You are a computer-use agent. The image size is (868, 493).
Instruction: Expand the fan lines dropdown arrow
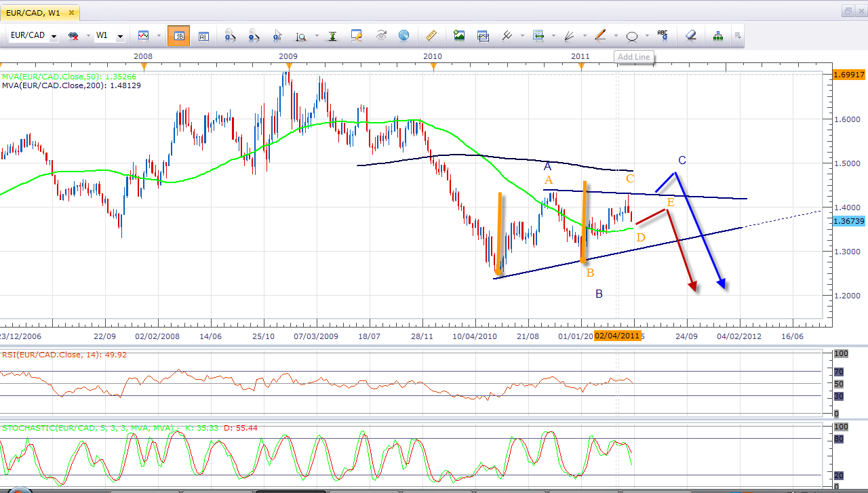point(585,36)
